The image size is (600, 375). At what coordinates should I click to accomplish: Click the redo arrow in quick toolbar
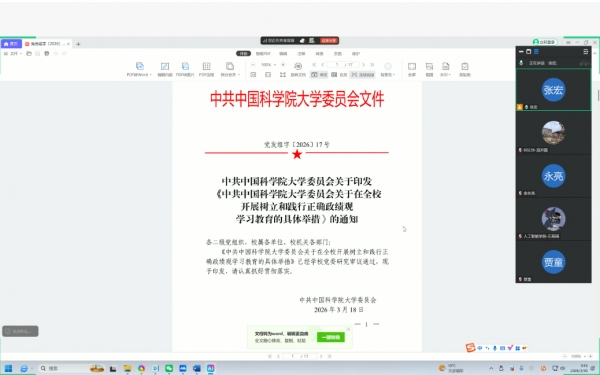click(x=64, y=54)
